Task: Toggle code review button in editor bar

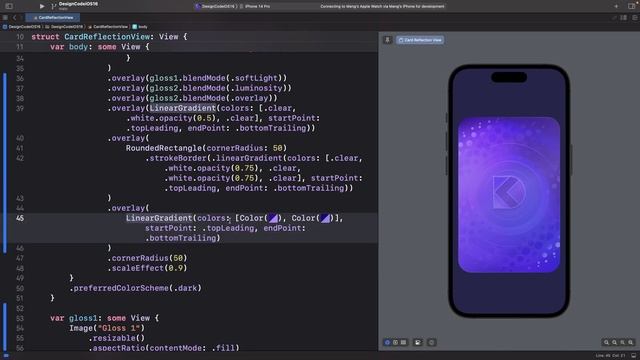Action: click(x=613, y=18)
